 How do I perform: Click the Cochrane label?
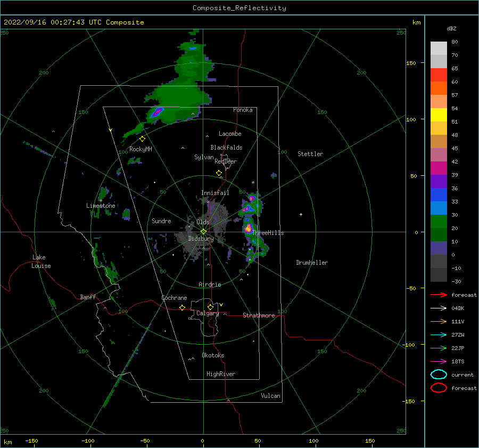[174, 298]
